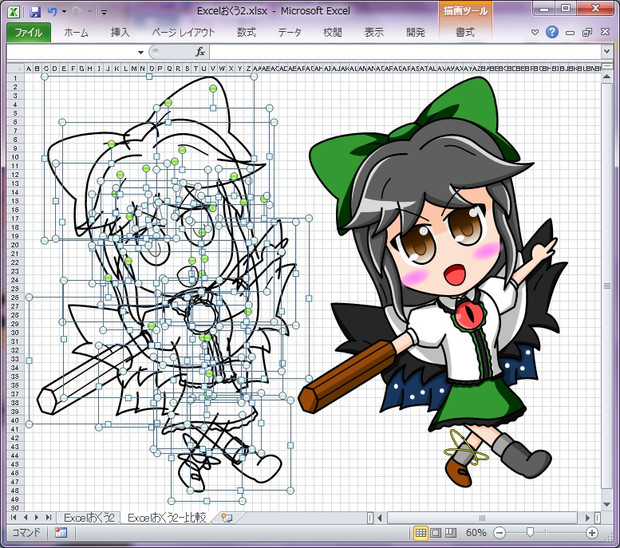Open the 開発 ribbon tab
Screen dimensions: 620x548
pos(416,32)
